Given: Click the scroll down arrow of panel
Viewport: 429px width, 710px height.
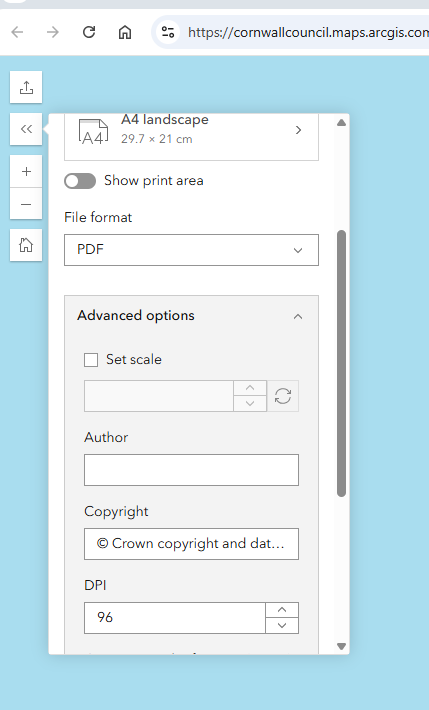Looking at the screenshot, I should (x=342, y=646).
